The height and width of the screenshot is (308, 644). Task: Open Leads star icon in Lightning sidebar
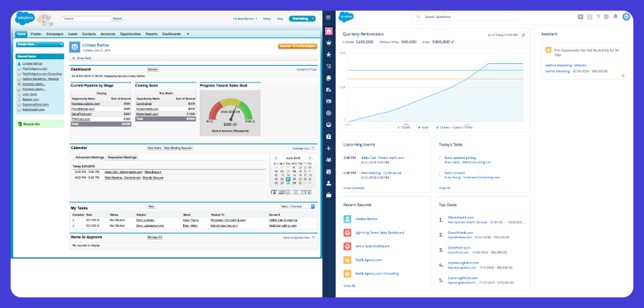pos(328,54)
